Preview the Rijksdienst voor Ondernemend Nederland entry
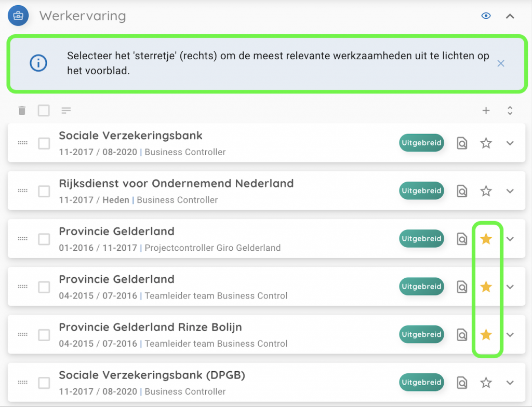This screenshot has width=532, height=407. point(462,191)
